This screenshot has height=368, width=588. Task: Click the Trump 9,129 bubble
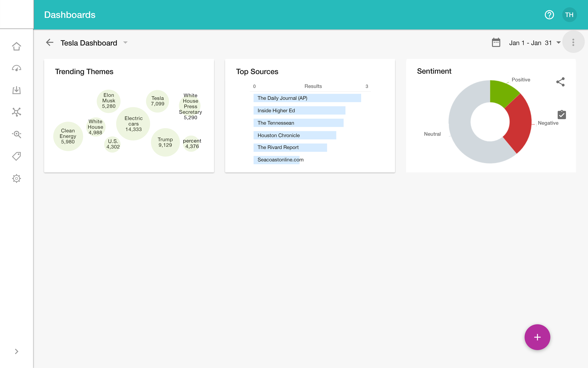pyautogui.click(x=165, y=142)
